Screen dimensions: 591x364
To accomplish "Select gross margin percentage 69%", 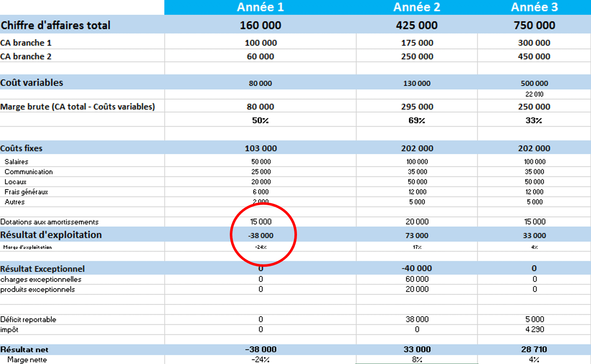I will coord(417,120).
